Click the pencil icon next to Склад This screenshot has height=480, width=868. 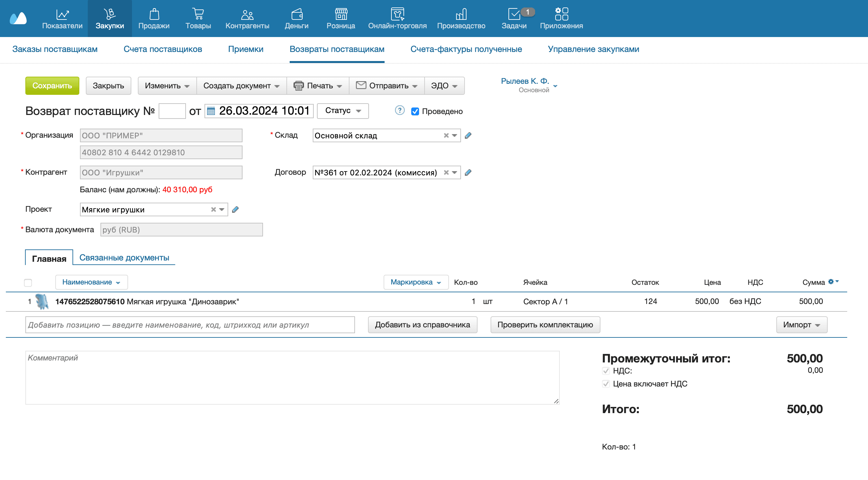pyautogui.click(x=468, y=135)
